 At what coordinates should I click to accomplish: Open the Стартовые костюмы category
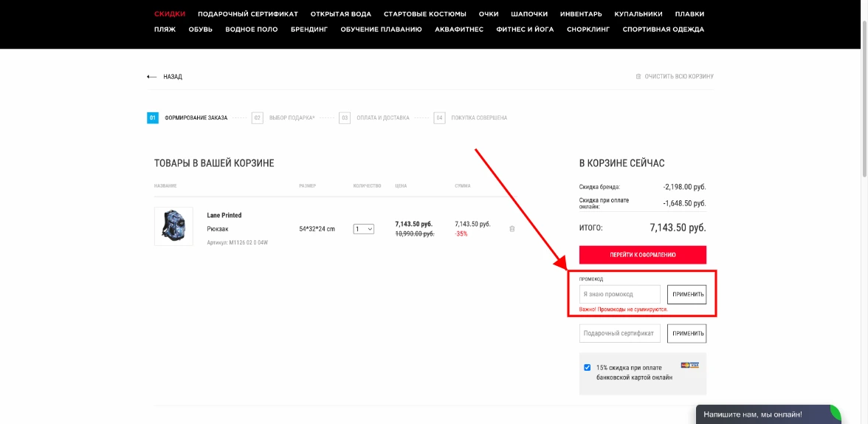pos(424,14)
